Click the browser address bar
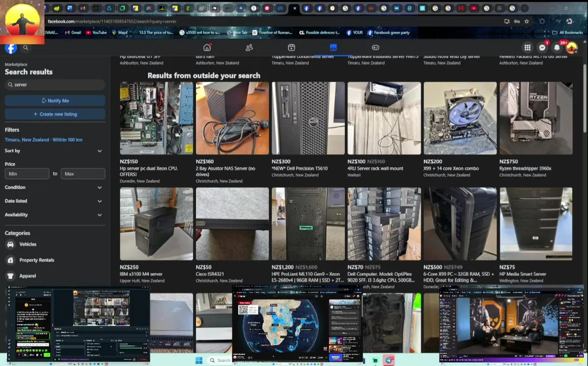The image size is (588, 366). point(274,21)
